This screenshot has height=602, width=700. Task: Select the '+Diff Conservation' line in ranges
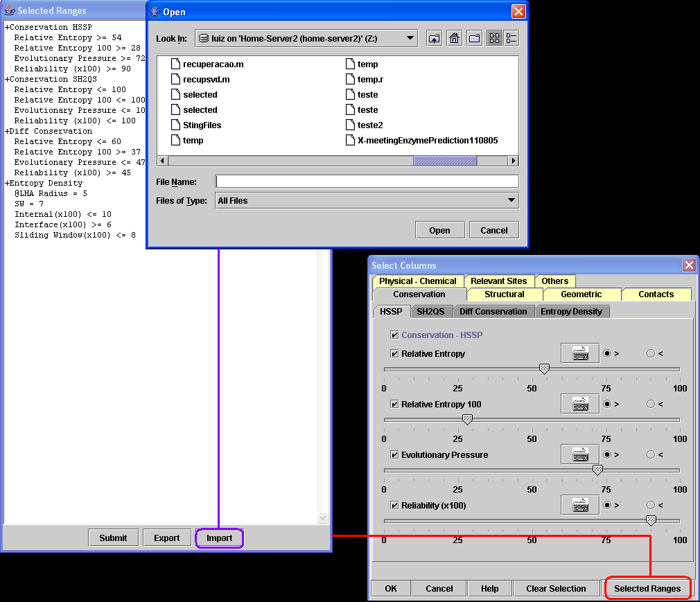[x=49, y=131]
